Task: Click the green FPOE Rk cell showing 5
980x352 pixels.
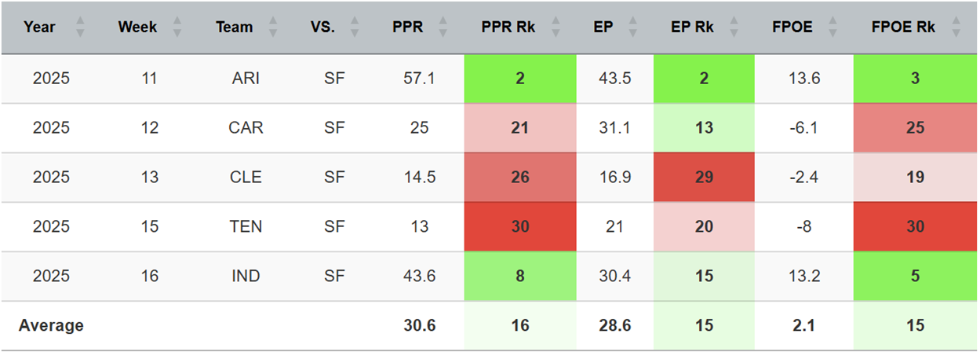Action: point(914,277)
